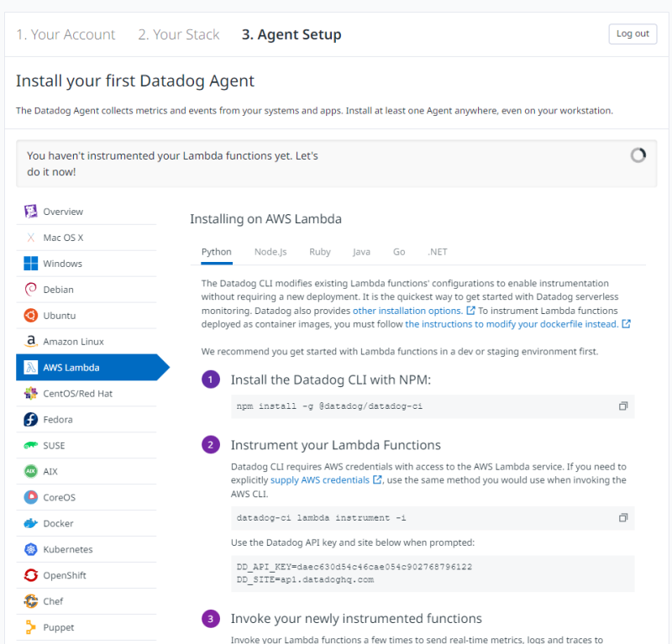Click the Ubuntu platform icon
Viewport: 672px width, 644px height.
[x=31, y=316]
